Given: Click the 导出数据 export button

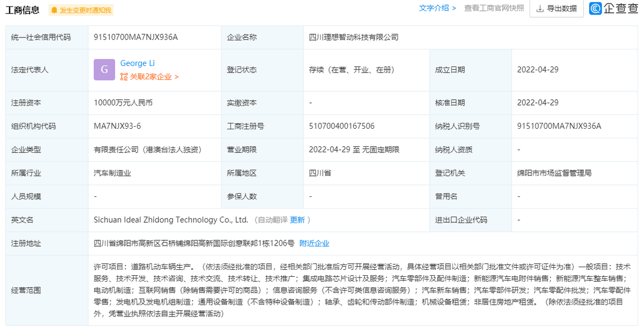Looking at the screenshot, I should pyautogui.click(x=556, y=9).
